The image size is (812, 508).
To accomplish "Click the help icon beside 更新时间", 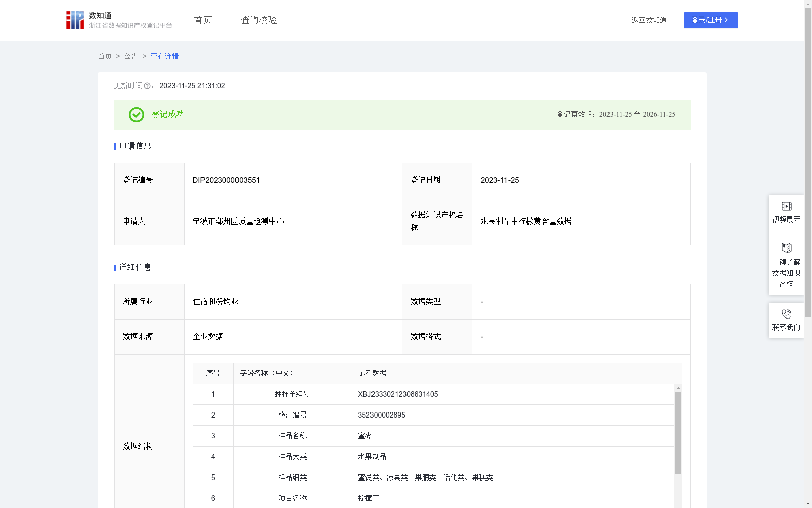I will point(147,86).
